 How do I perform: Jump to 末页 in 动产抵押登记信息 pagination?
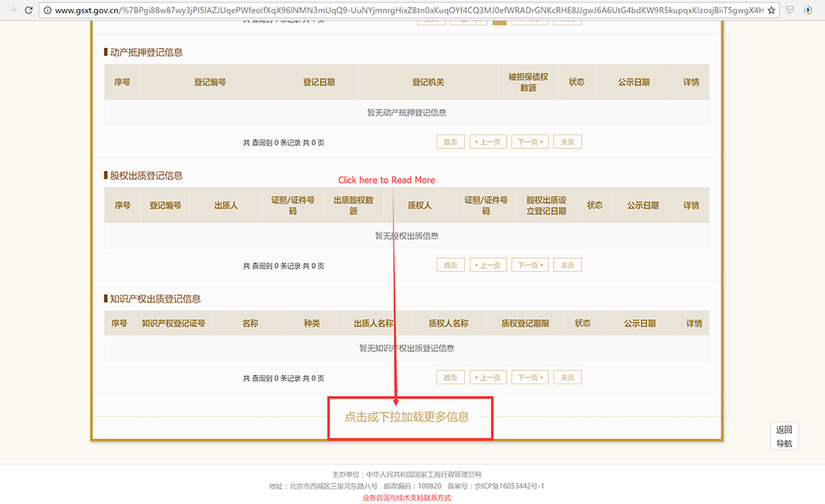[568, 142]
